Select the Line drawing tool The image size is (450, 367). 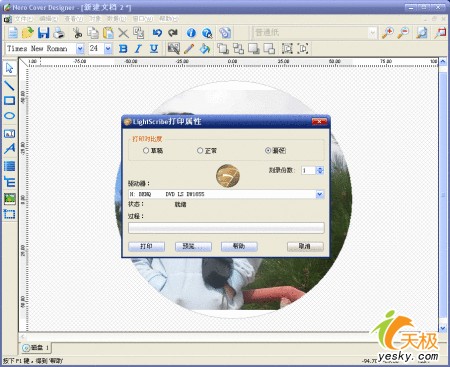tap(9, 85)
